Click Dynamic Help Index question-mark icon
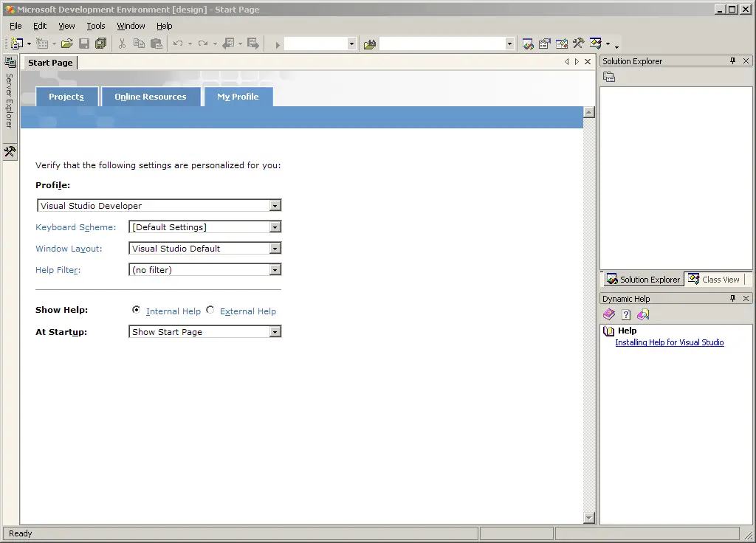Screen dimensions: 756x543 626,314
